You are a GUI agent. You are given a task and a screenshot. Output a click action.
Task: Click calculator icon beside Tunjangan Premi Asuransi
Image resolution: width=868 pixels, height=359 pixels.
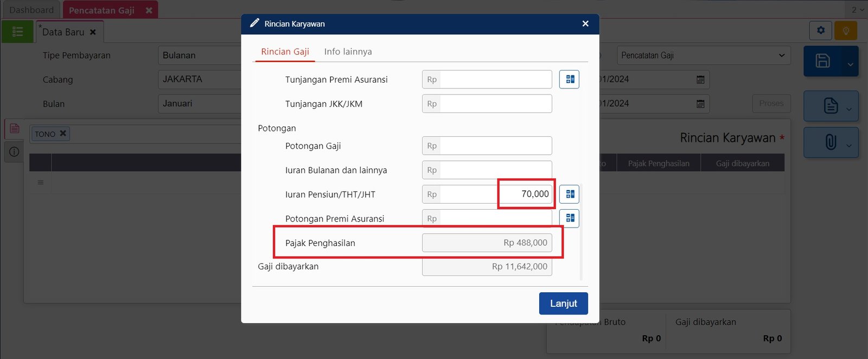(570, 79)
